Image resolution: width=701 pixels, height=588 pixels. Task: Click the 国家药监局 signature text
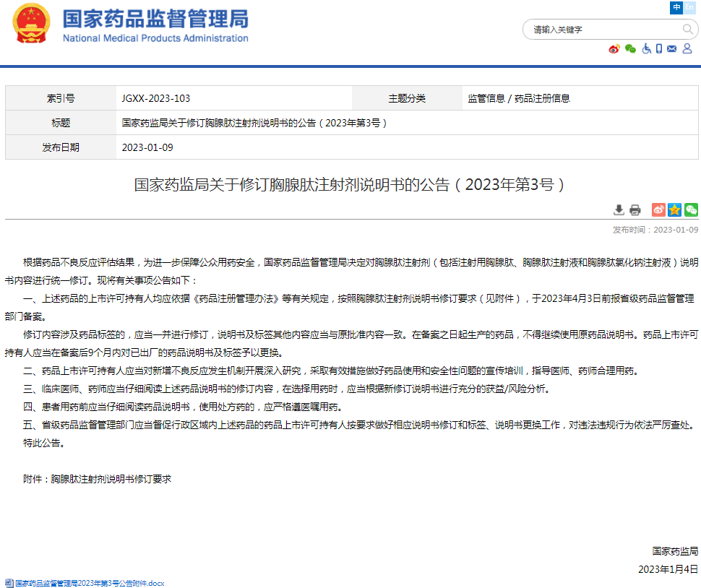click(x=675, y=551)
